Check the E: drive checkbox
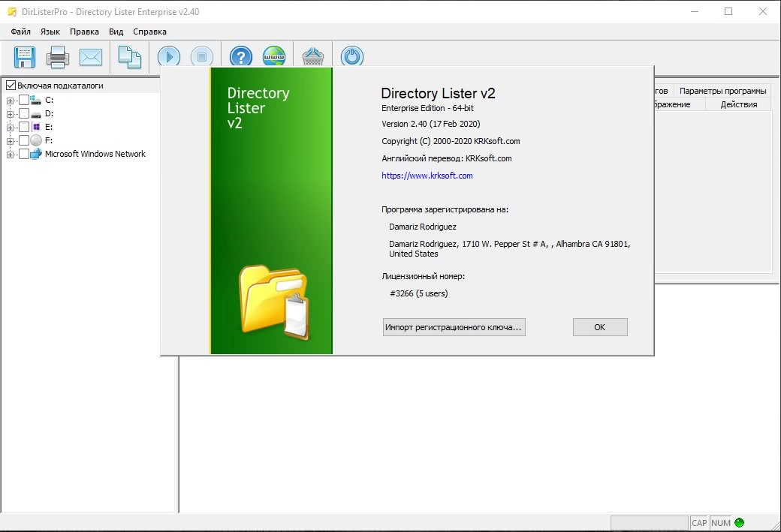The height and width of the screenshot is (532, 781). tap(23, 127)
